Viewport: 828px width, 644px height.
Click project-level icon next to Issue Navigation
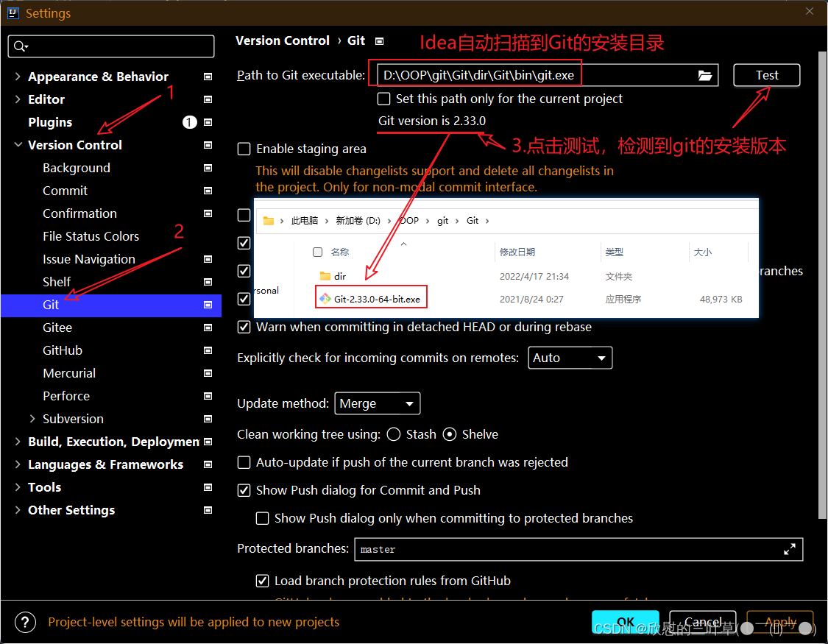(x=208, y=259)
